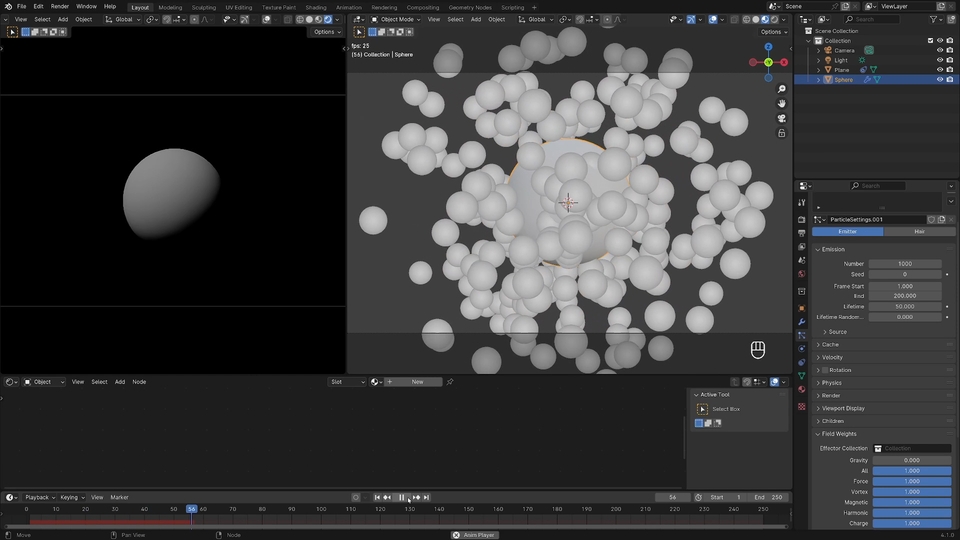The height and width of the screenshot is (540, 960).
Task: Hide the Sphere object in viewport
Action: pyautogui.click(x=940, y=80)
